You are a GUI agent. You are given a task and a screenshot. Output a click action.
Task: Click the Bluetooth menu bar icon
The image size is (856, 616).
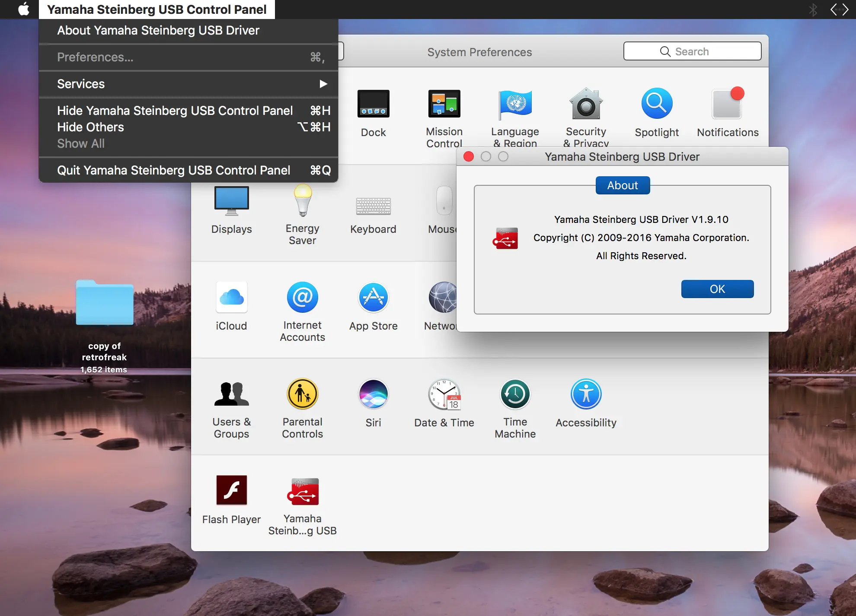813,9
